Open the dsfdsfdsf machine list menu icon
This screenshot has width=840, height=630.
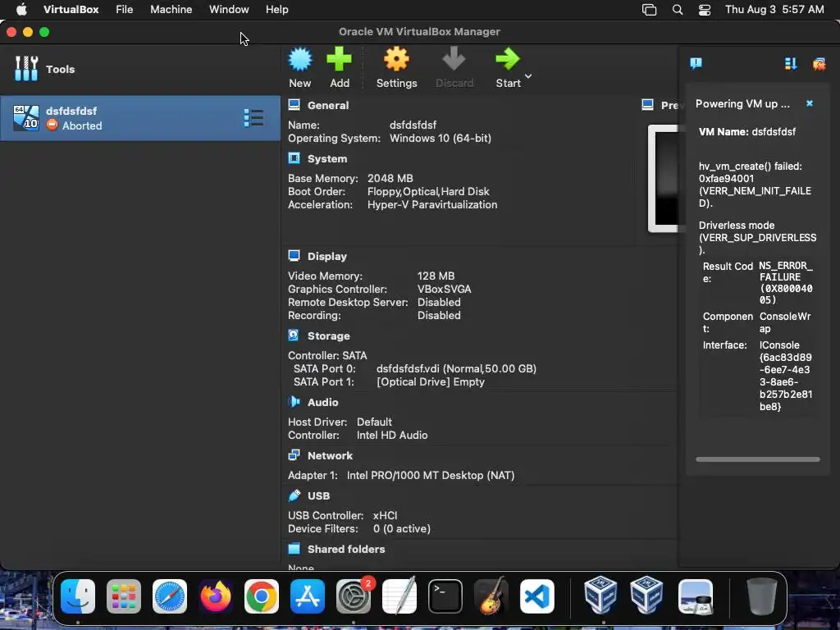click(x=253, y=118)
